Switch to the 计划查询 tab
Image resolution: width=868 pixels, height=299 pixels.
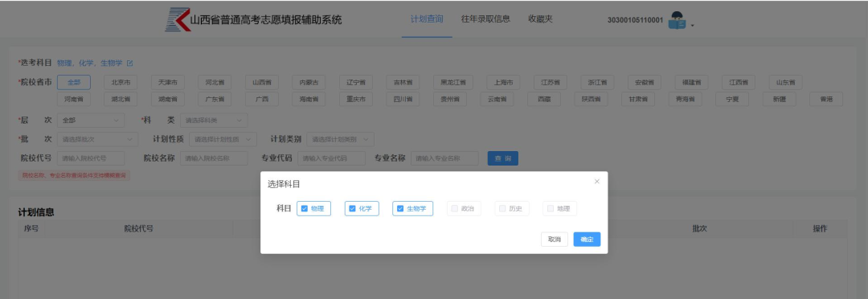tap(427, 19)
